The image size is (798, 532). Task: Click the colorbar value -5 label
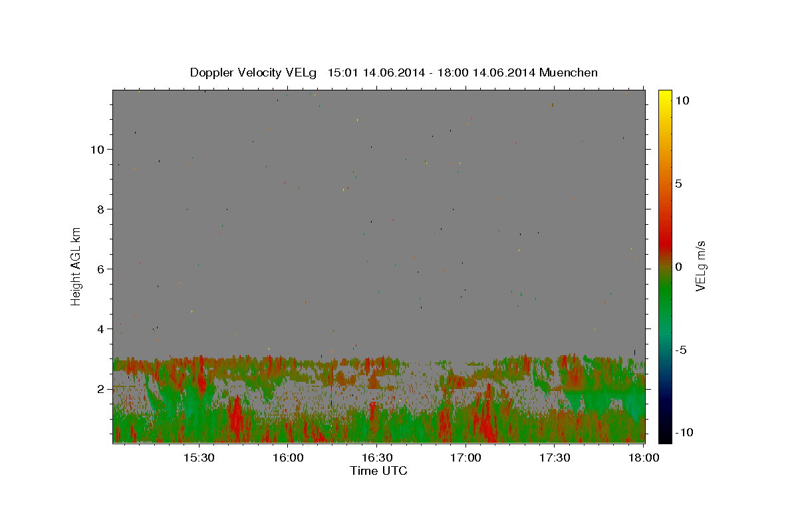681,350
